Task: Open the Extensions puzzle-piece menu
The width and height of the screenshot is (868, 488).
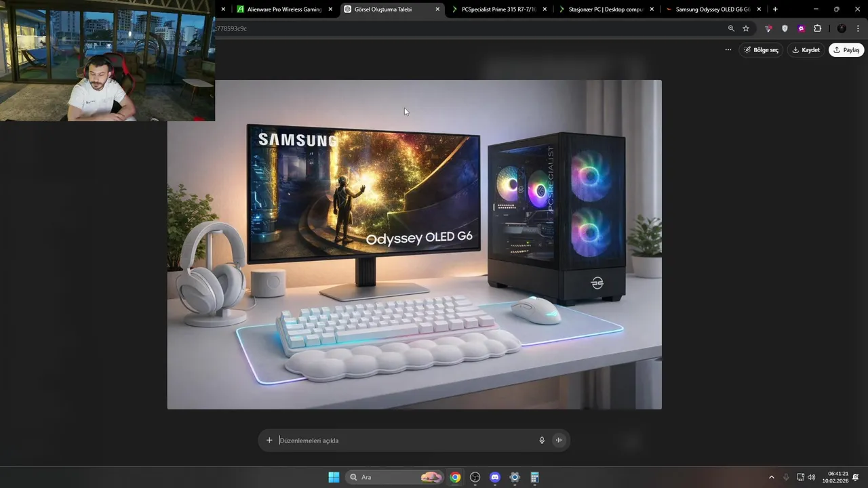Action: click(817, 28)
